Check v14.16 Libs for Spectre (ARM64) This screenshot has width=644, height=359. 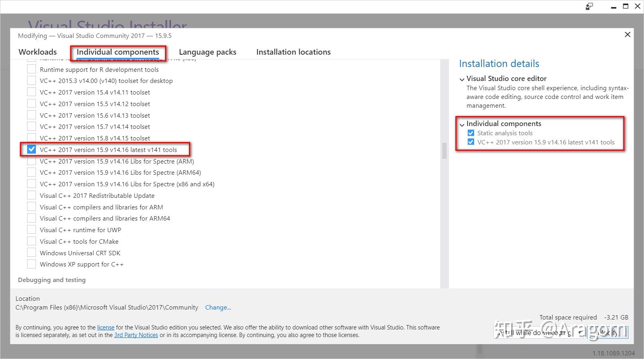coord(32,172)
